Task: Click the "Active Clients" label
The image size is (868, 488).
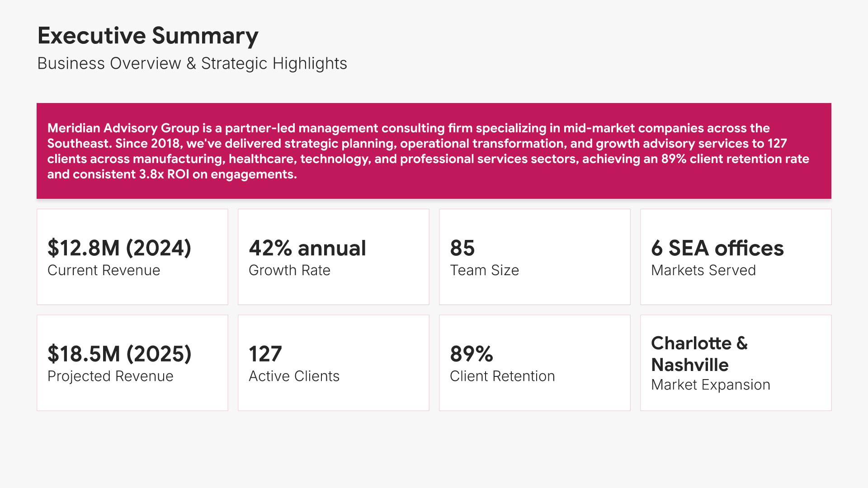Action: [x=294, y=376]
